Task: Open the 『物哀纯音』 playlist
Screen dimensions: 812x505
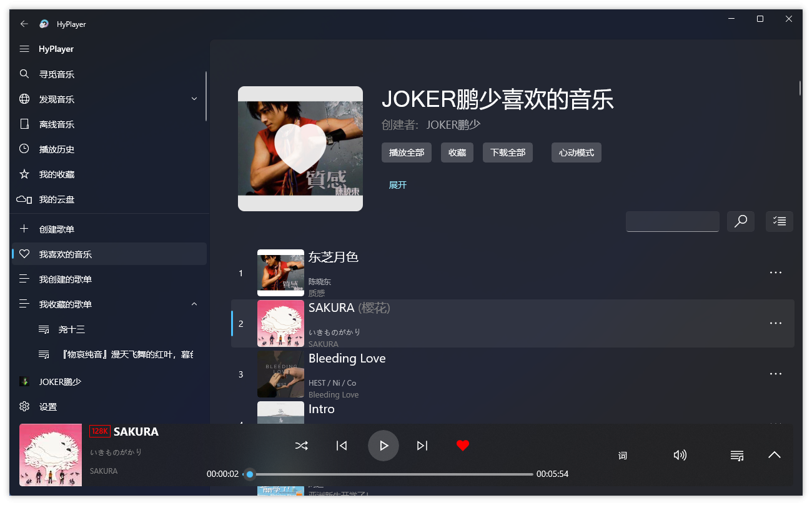Action: pyautogui.click(x=109, y=354)
